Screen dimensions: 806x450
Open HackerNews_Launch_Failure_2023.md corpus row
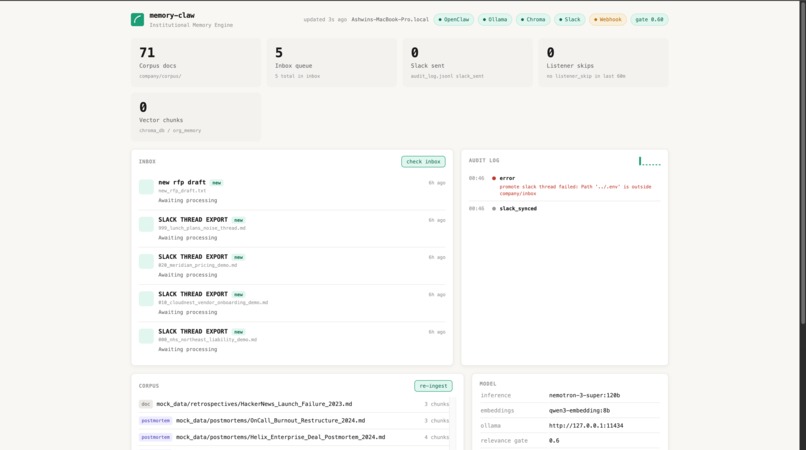[294, 404]
